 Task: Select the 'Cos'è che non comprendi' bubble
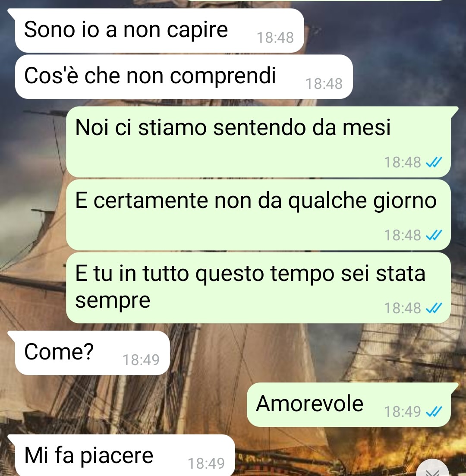pos(184,76)
